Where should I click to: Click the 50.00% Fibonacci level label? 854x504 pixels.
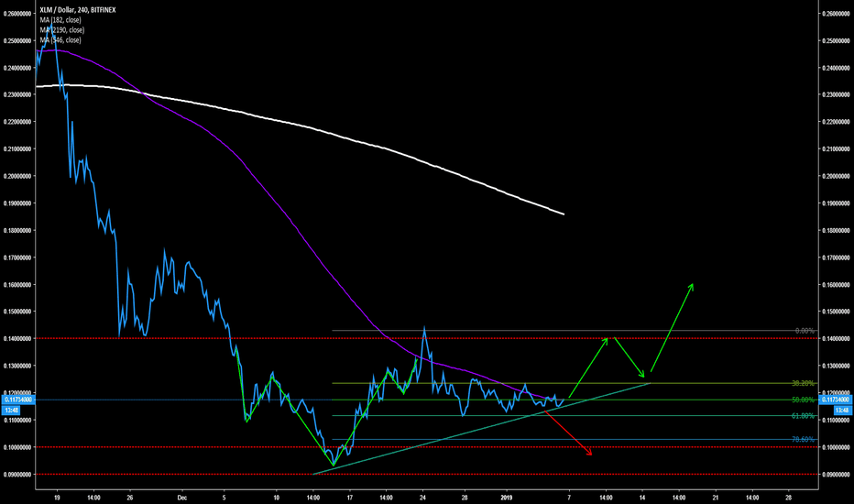(x=803, y=400)
